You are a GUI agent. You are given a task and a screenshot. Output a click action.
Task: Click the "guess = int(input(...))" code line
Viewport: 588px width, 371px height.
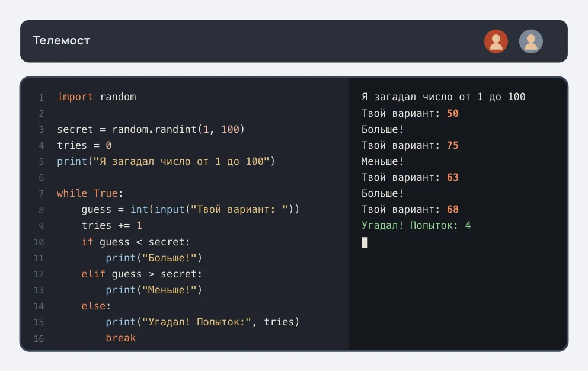(190, 209)
